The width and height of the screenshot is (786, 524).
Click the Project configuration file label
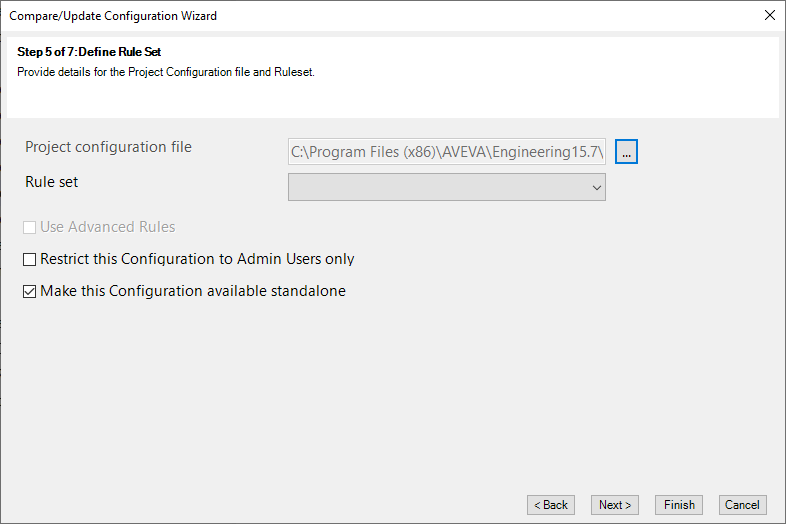pyautogui.click(x=108, y=147)
